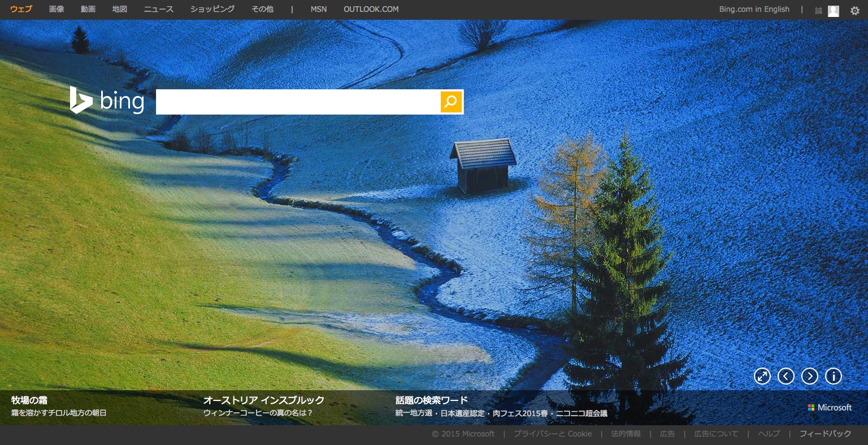The height and width of the screenshot is (445, 868).
Task: Click the Bing logo
Action: [x=107, y=101]
